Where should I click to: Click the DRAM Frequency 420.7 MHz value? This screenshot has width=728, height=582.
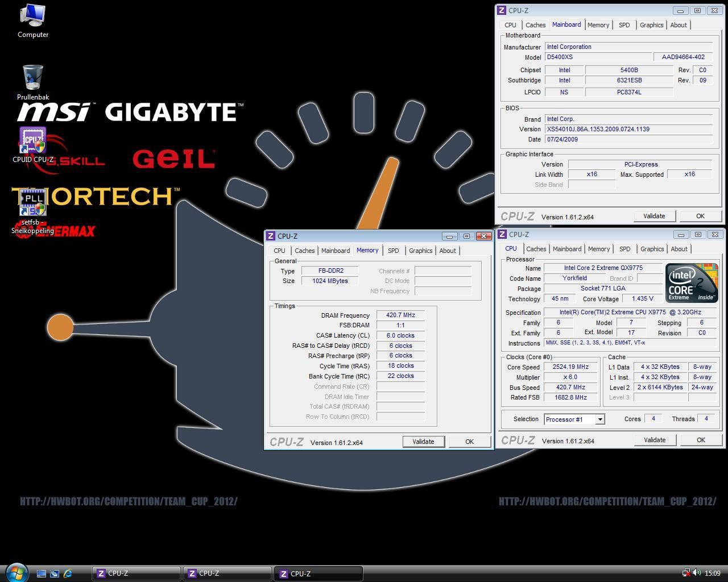click(x=400, y=315)
